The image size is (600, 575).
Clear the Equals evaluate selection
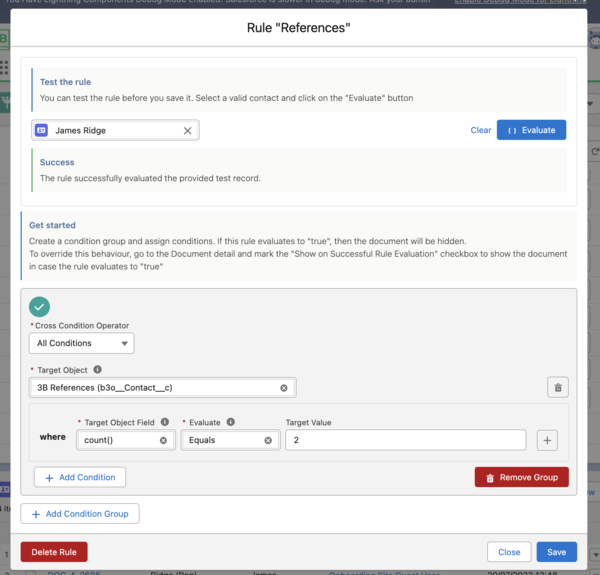268,440
